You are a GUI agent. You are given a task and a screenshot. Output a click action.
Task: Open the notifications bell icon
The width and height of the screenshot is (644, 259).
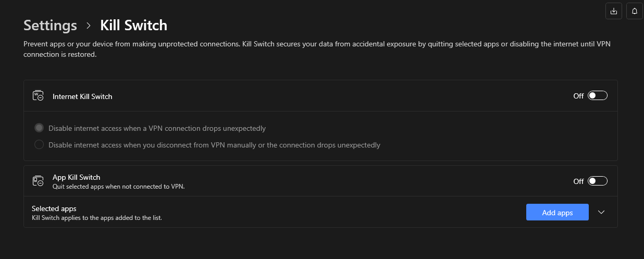click(x=635, y=11)
